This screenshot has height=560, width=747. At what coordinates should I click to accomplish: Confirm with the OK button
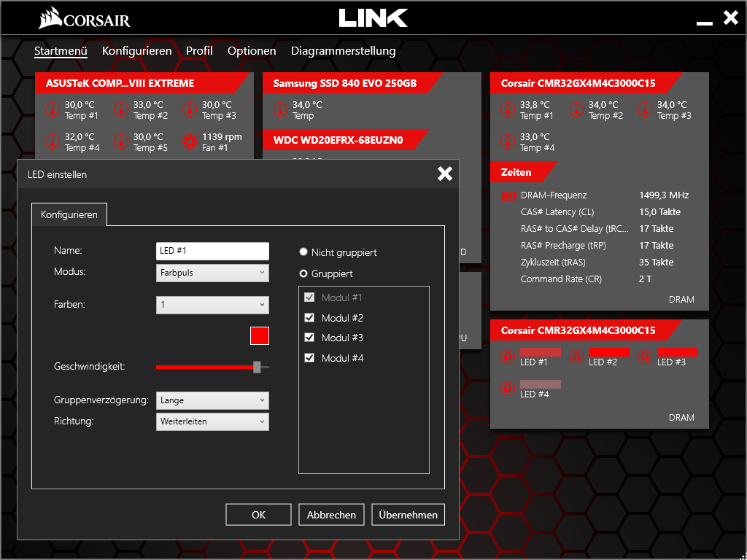tap(259, 515)
